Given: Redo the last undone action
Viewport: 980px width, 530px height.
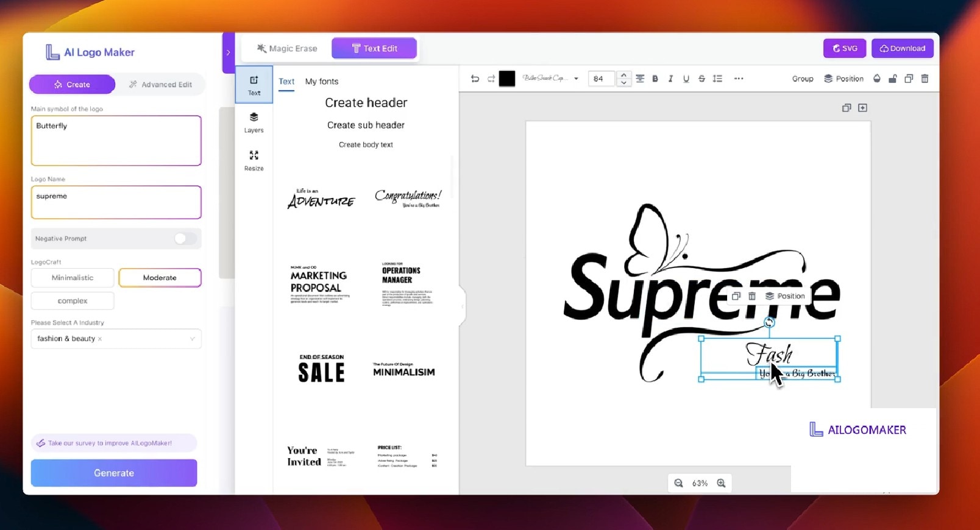Looking at the screenshot, I should 491,79.
